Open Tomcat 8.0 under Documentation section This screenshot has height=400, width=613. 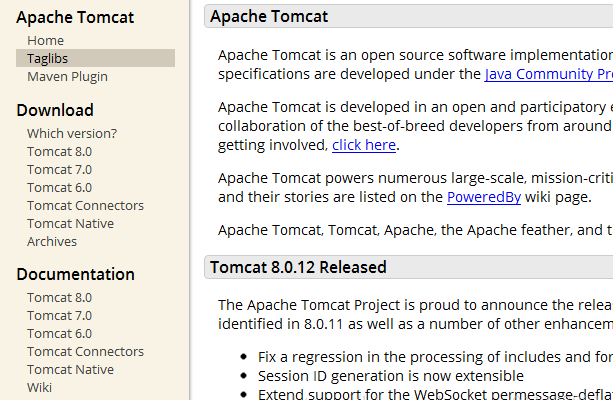[x=59, y=297]
